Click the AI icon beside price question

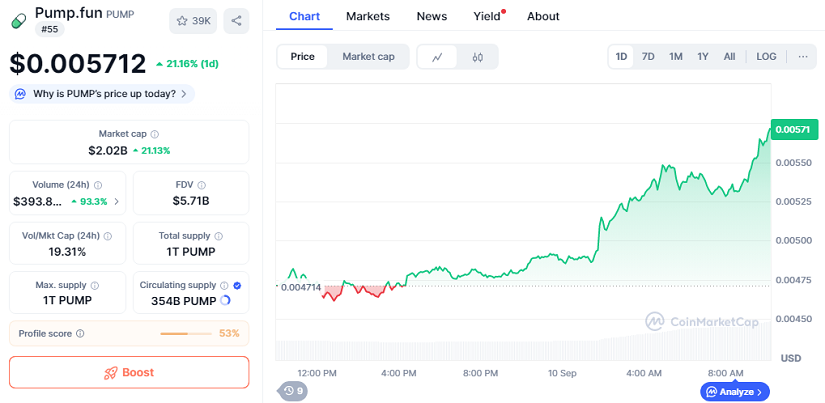click(21, 94)
